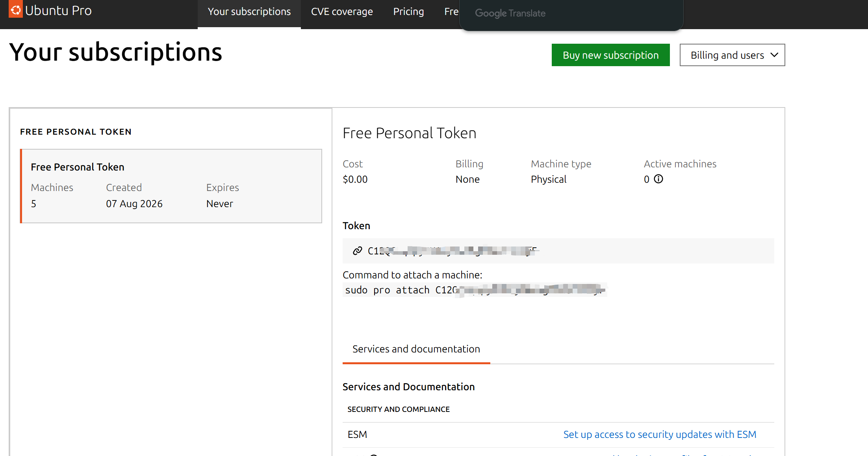Viewport: 868px width, 456px height.
Task: Click the blurred token value field
Action: 558,251
